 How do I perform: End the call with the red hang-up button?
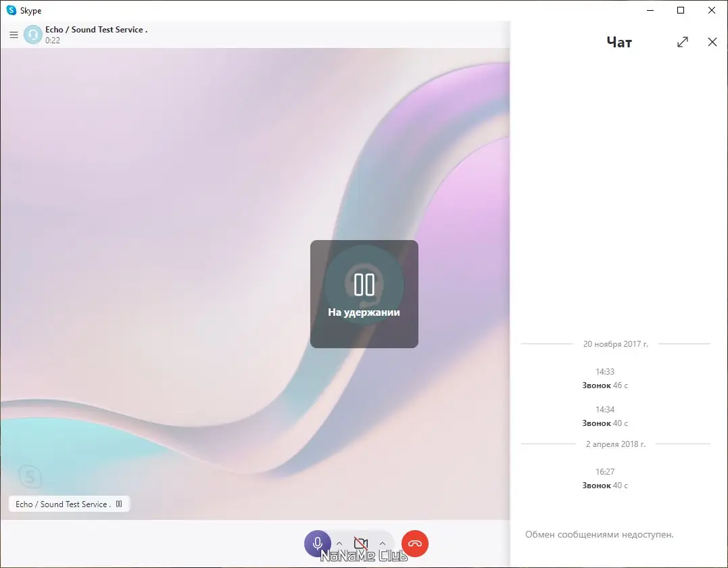tap(414, 544)
